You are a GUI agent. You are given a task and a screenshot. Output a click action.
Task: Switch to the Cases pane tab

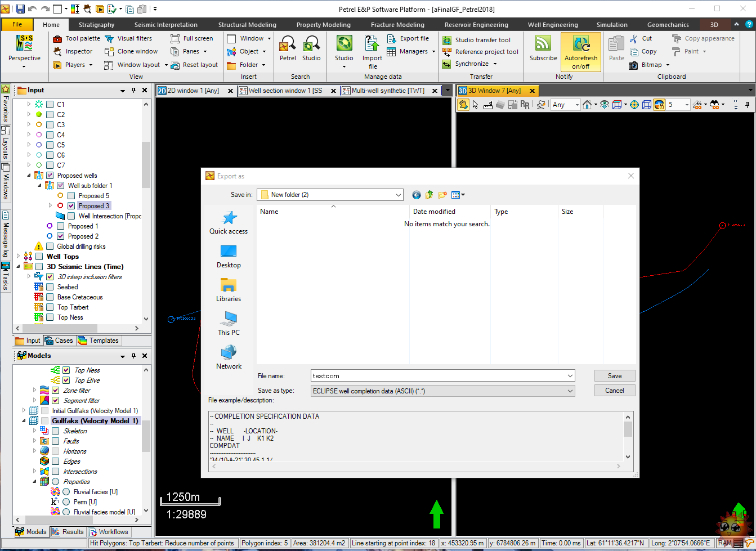tap(59, 341)
